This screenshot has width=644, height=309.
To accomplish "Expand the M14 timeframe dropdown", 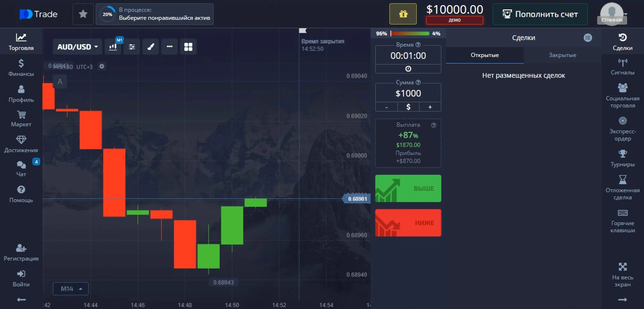I will coord(71,289).
